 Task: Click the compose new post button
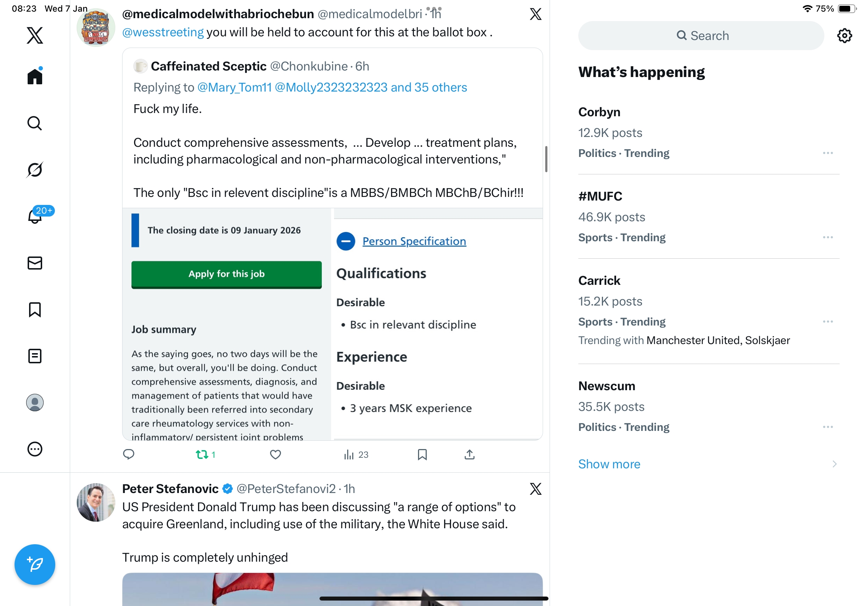click(x=35, y=565)
